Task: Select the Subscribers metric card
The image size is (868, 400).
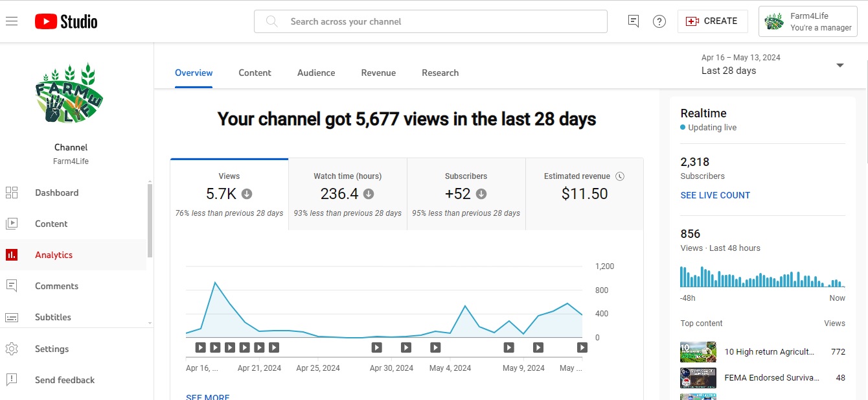Action: tap(466, 194)
